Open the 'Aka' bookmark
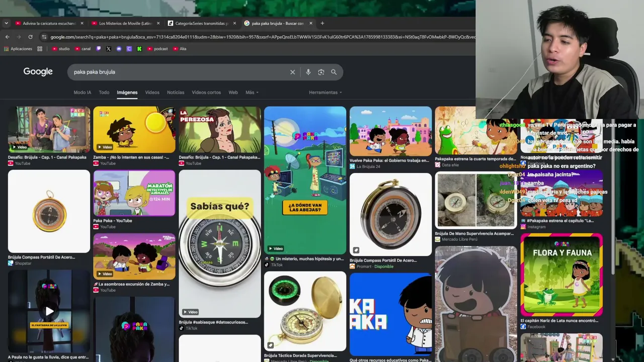The width and height of the screenshot is (644, 362). pyautogui.click(x=180, y=49)
